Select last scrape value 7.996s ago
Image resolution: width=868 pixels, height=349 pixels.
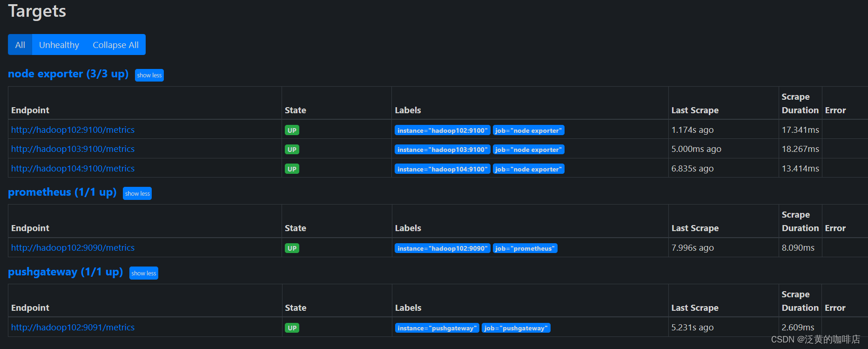pyautogui.click(x=693, y=248)
